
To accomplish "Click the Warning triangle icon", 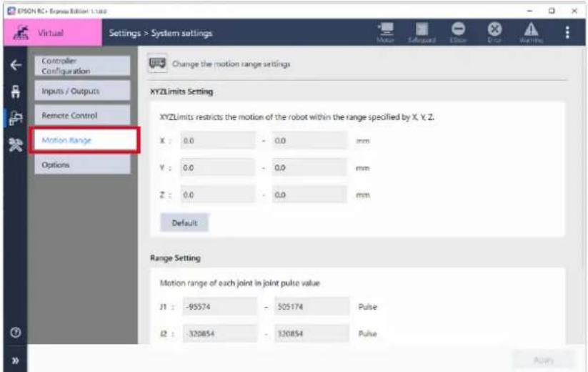I will pos(531,33).
